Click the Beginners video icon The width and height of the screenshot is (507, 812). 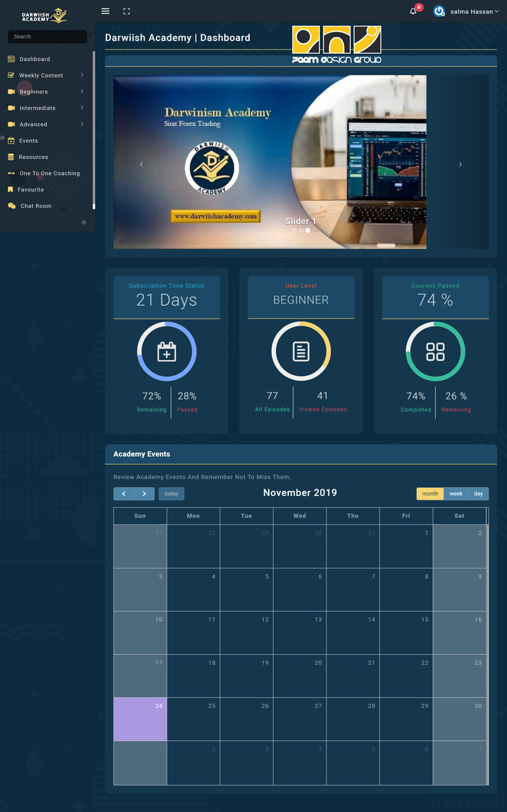click(x=11, y=91)
